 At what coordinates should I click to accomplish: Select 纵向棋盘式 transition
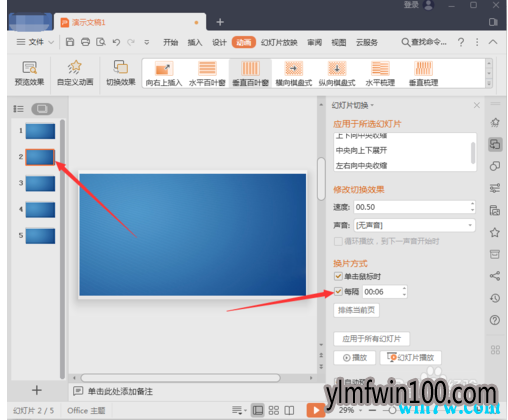pos(337,74)
